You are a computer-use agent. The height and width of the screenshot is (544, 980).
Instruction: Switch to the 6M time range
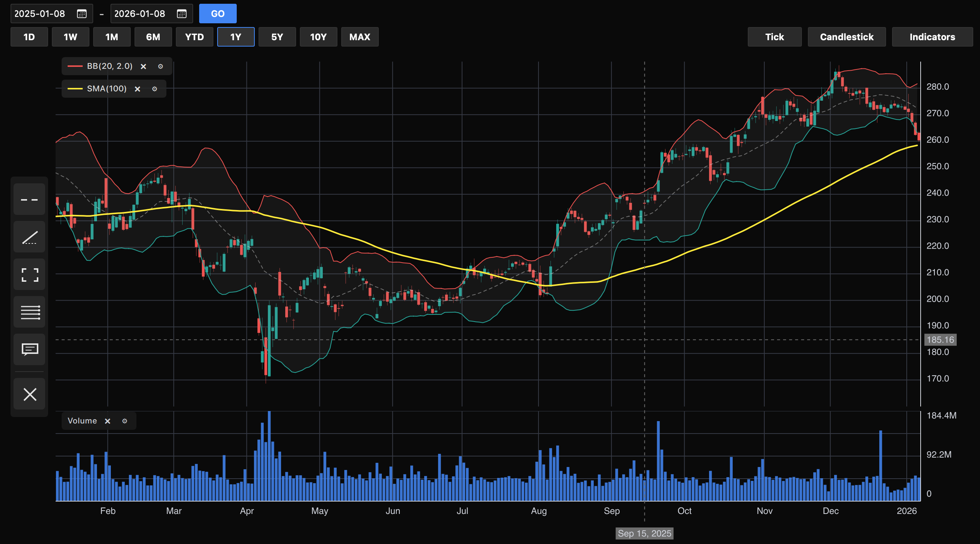pyautogui.click(x=153, y=37)
